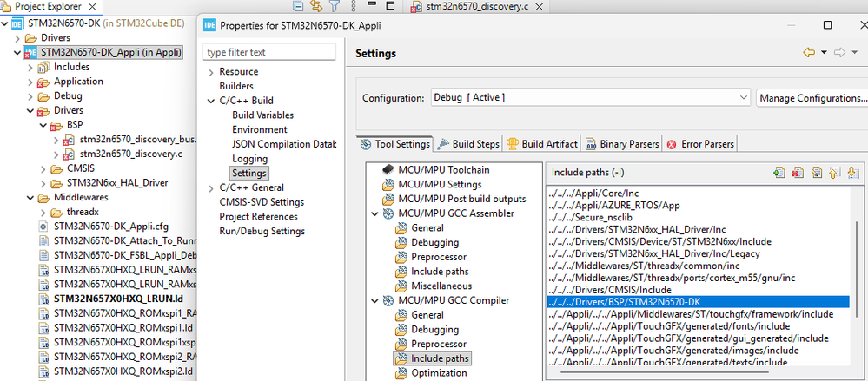868x381 pixels.
Task: Collapse BSP folder in Project Explorer
Action: pos(43,125)
